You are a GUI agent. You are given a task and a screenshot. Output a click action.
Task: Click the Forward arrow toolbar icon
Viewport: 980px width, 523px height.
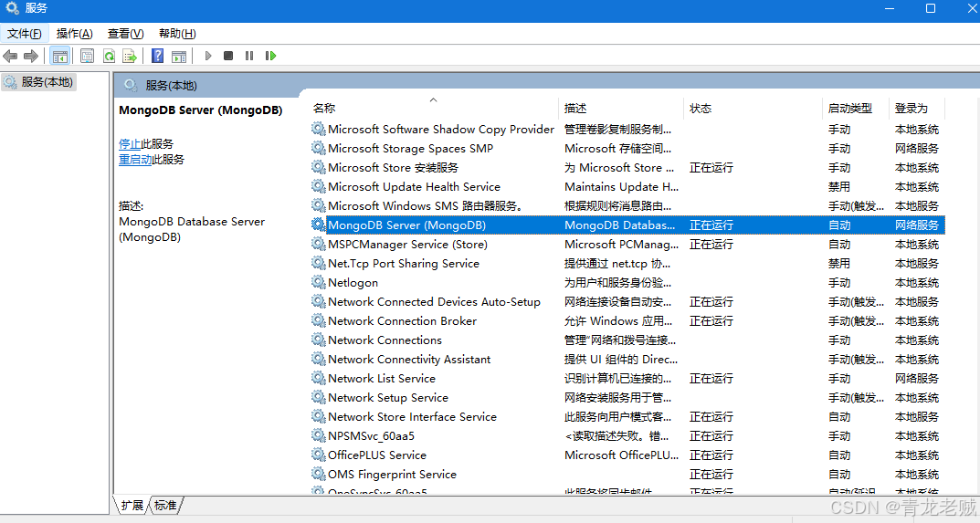(31, 57)
